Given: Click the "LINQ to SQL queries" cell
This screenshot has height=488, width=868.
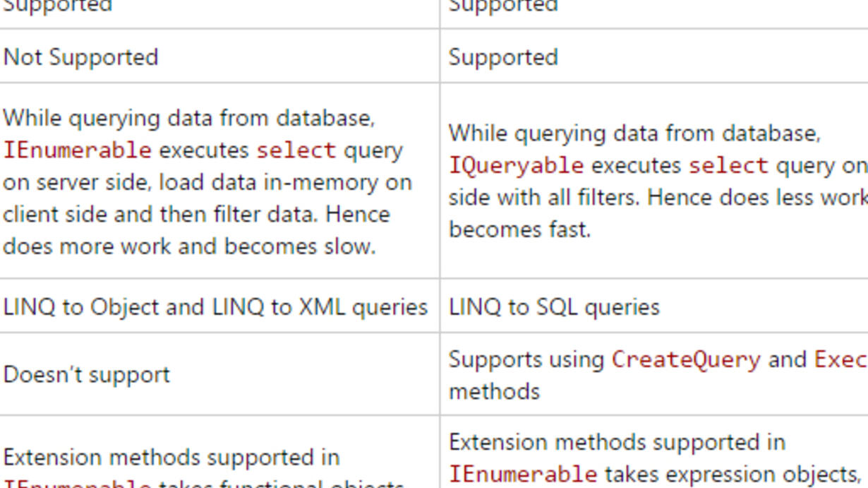Looking at the screenshot, I should pyautogui.click(x=554, y=307).
